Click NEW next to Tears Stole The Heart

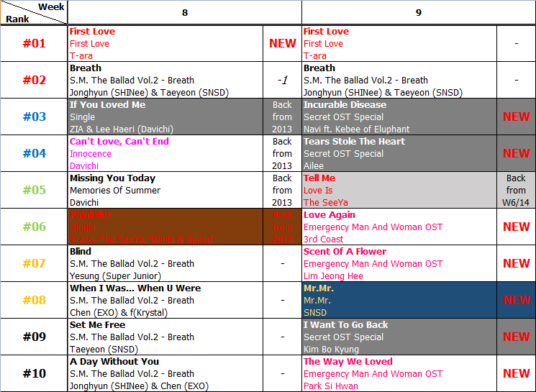tap(516, 153)
